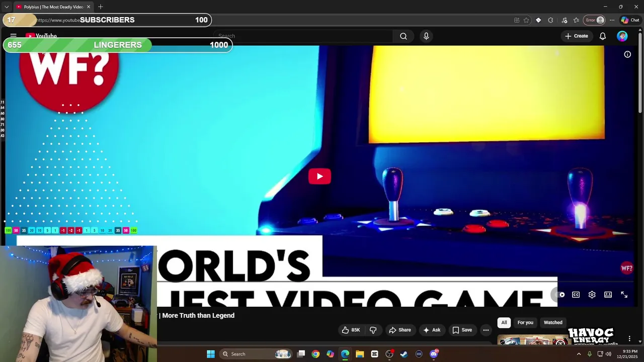Click the video title 'More Truth than Legend'

[x=198, y=315]
